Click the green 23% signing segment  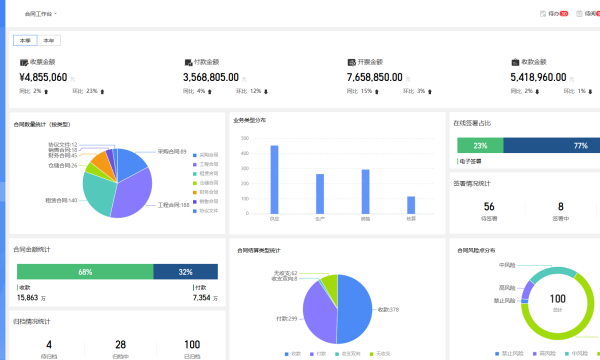pos(480,145)
